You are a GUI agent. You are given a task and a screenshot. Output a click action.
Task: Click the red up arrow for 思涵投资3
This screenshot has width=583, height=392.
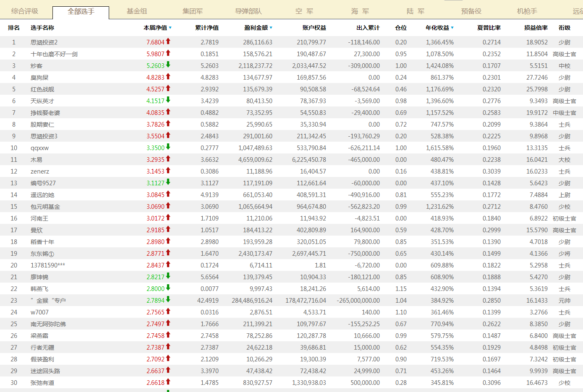(168, 135)
